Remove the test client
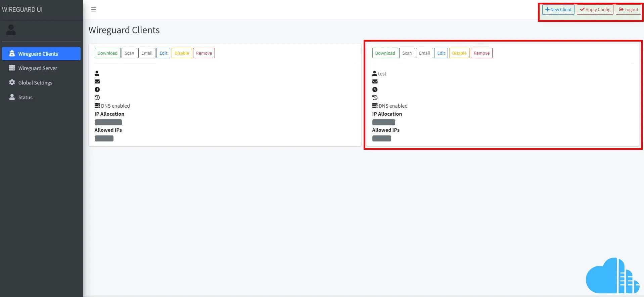 pos(481,53)
